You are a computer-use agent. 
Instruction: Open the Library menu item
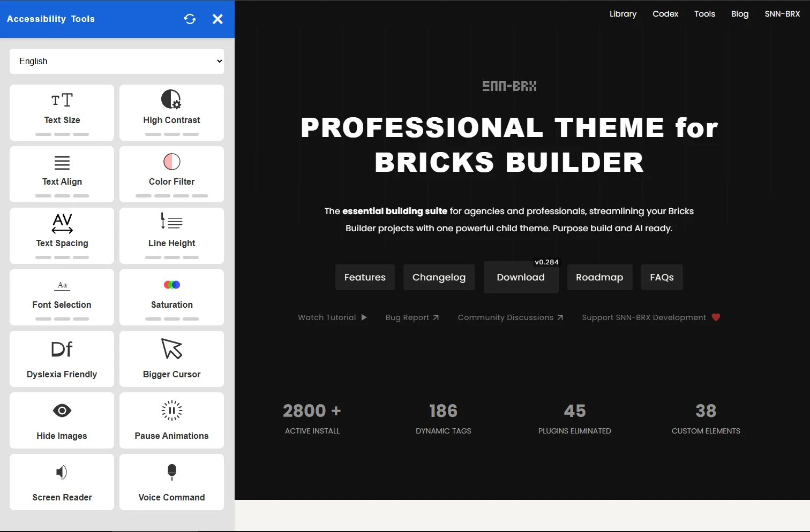tap(623, 14)
